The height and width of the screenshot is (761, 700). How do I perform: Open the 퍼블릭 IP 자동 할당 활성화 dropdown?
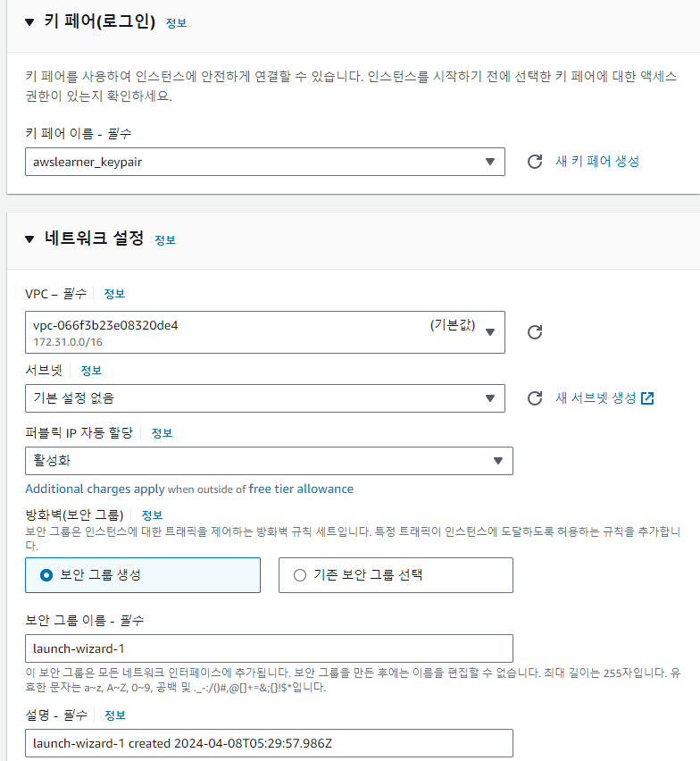(269, 461)
